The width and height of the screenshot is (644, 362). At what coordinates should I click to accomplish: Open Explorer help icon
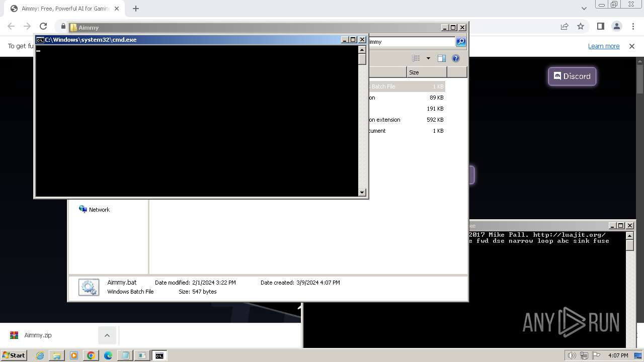pyautogui.click(x=456, y=58)
